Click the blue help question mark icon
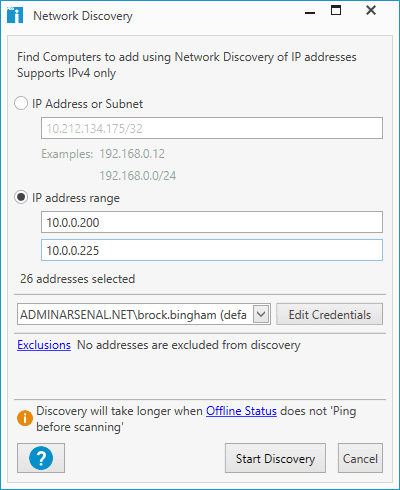This screenshot has width=400, height=490. tap(41, 458)
